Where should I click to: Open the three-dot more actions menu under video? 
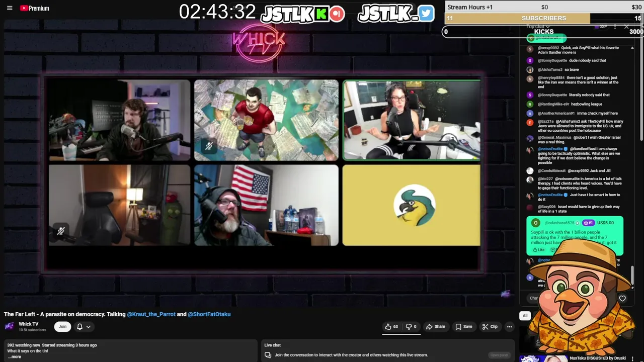[509, 327]
